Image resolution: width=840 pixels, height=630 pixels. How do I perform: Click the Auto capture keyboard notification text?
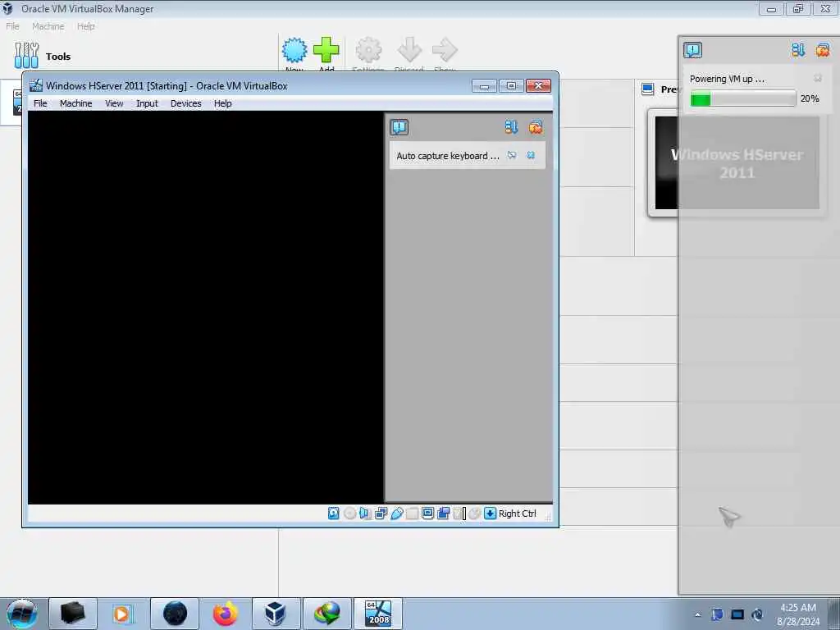click(x=448, y=156)
